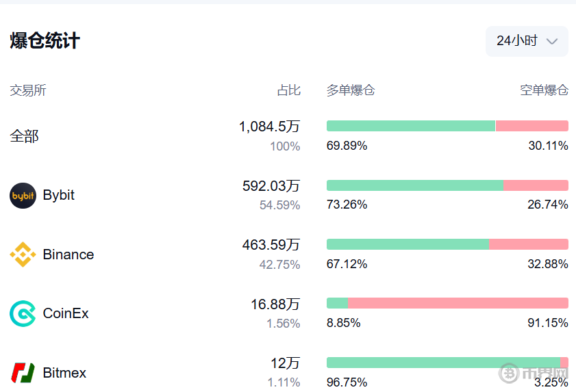Open the Bitmex exchange name link
This screenshot has width=576, height=392.
tap(64, 373)
